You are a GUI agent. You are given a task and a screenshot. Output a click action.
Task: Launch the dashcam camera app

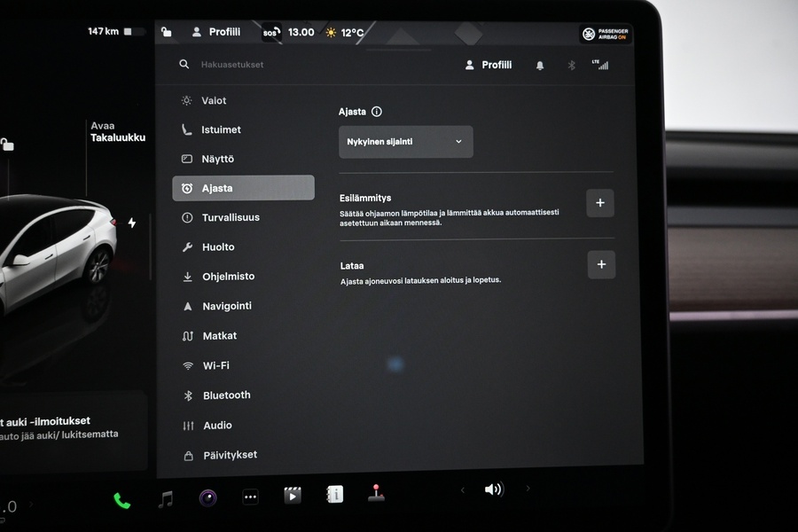click(207, 497)
